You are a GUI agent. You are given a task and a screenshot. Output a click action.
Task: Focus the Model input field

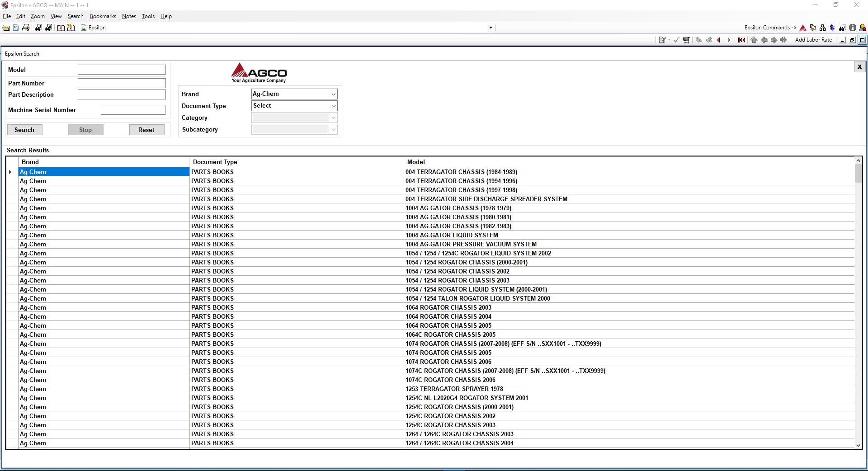(122, 70)
